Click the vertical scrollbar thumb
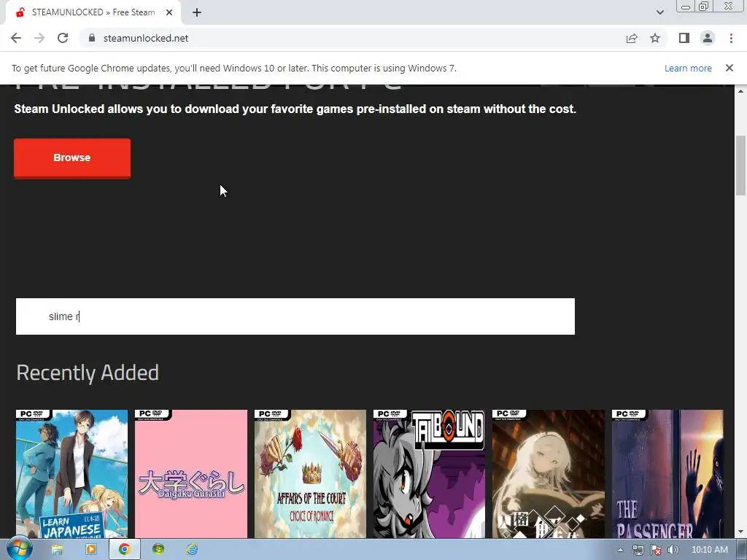 tap(740, 166)
